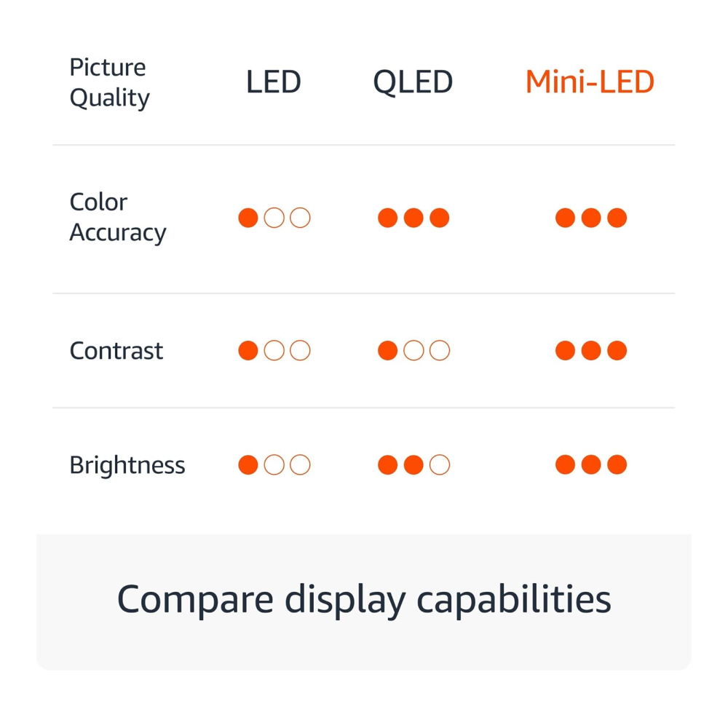
Task: Select the QLED column header
Action: click(413, 82)
